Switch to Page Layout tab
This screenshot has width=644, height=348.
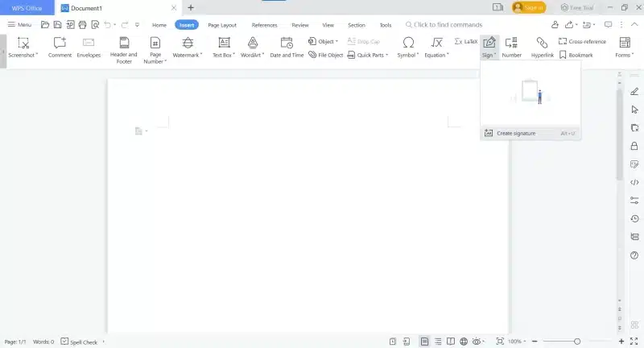[x=222, y=25]
